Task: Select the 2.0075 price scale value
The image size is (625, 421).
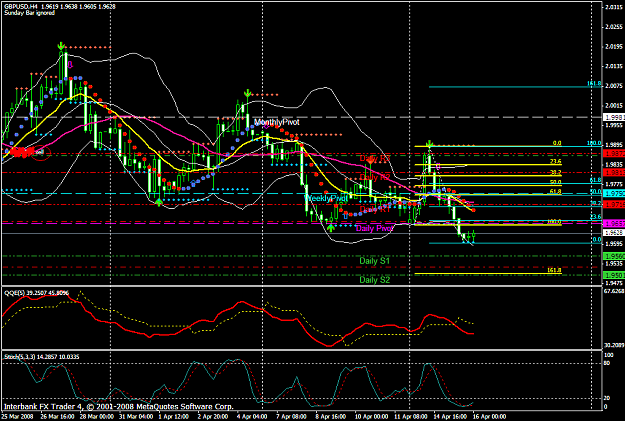Action: (x=614, y=86)
